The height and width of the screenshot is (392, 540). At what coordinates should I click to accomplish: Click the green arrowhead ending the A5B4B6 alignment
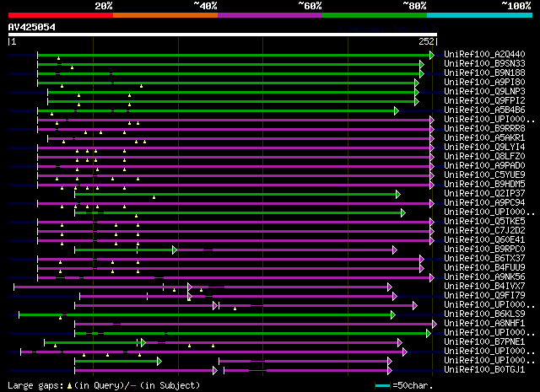[x=397, y=110]
